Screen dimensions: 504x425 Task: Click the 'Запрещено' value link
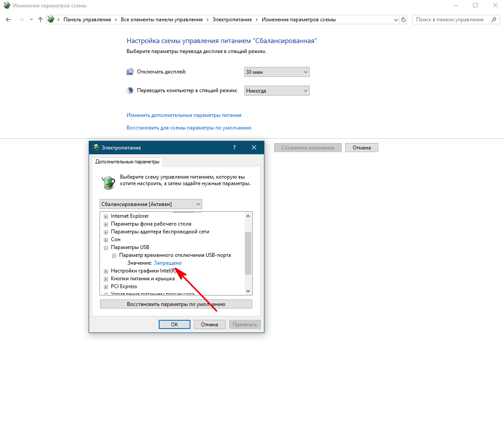(x=167, y=263)
